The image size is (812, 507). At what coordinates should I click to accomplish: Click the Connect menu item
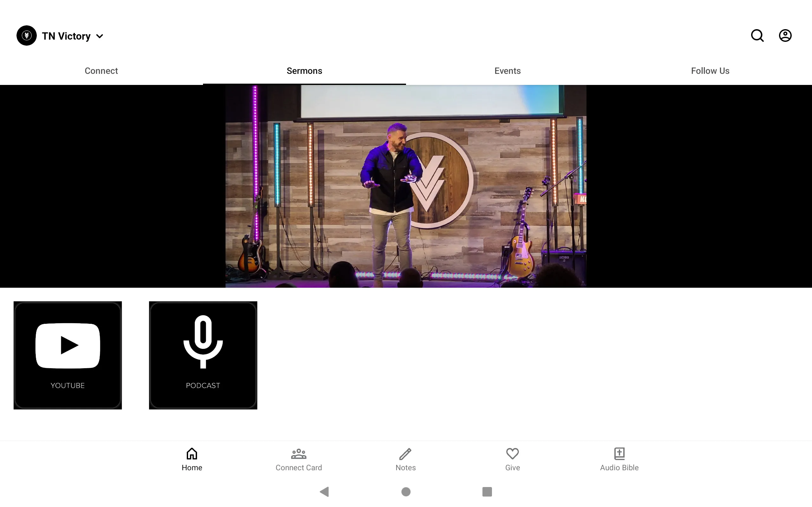point(101,71)
